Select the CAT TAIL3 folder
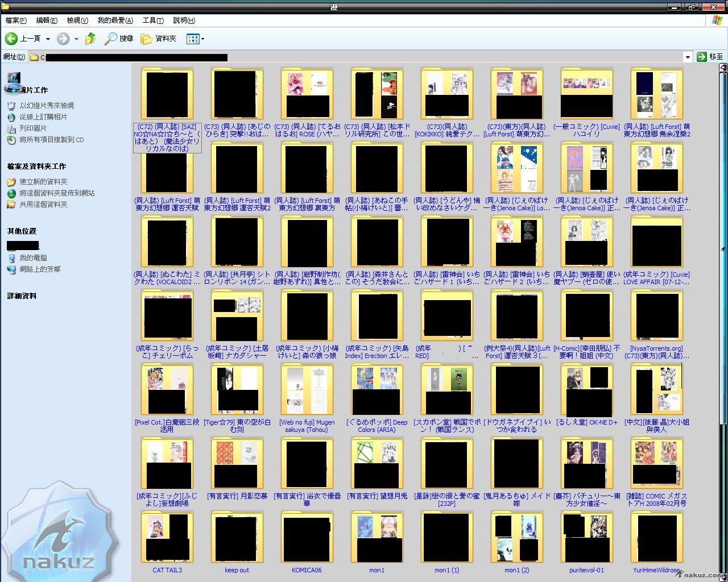Viewport: 728px width, 582px height. [x=167, y=541]
